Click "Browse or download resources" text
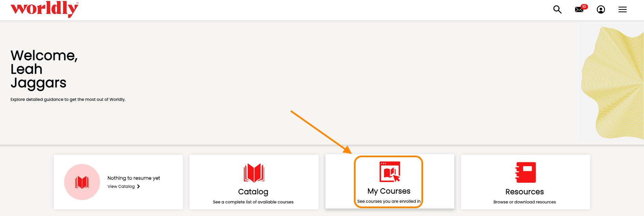644x216 pixels. [525, 202]
